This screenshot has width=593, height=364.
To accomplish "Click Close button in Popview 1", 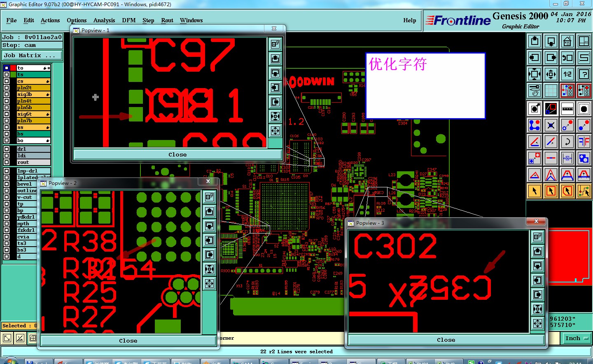I will pyautogui.click(x=177, y=155).
